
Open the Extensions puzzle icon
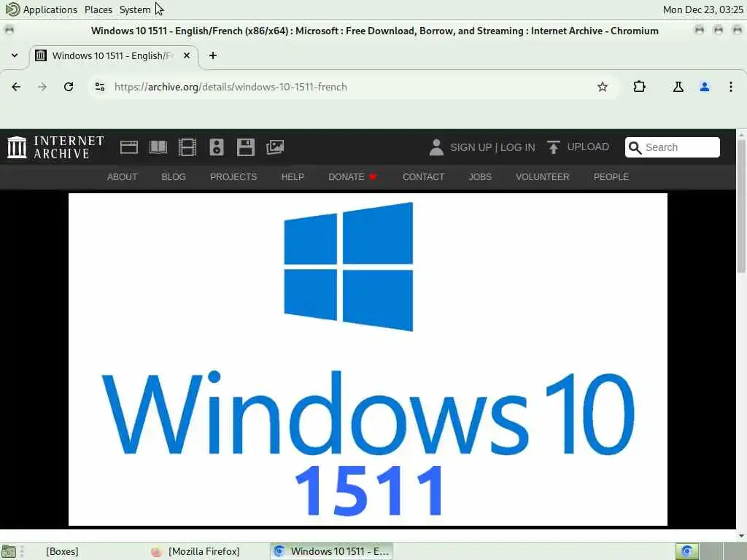pos(639,87)
